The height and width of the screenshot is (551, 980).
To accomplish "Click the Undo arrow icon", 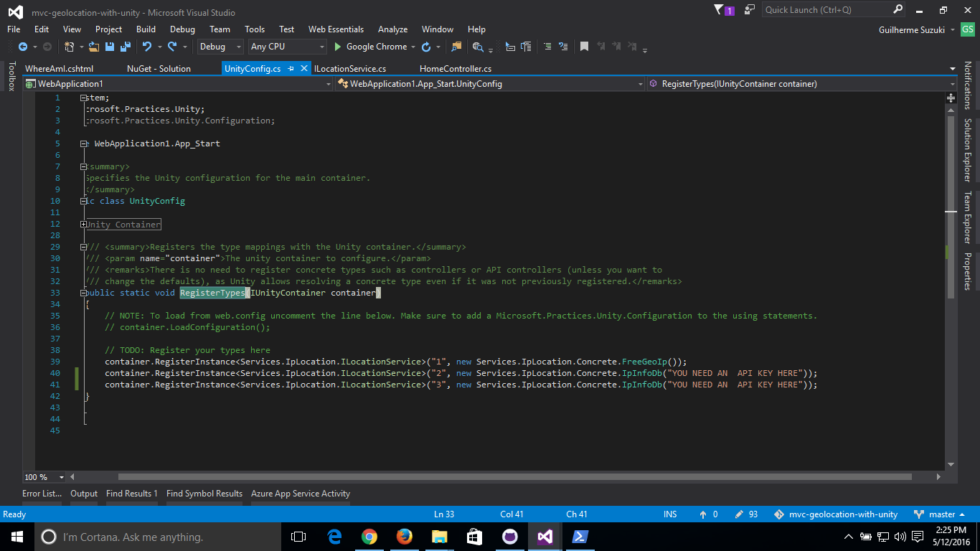I will pos(146,47).
